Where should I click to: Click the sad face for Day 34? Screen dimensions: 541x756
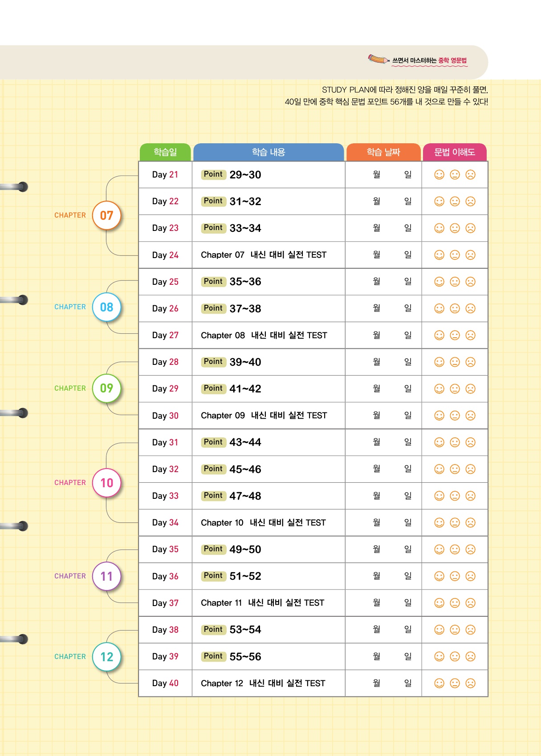point(470,523)
